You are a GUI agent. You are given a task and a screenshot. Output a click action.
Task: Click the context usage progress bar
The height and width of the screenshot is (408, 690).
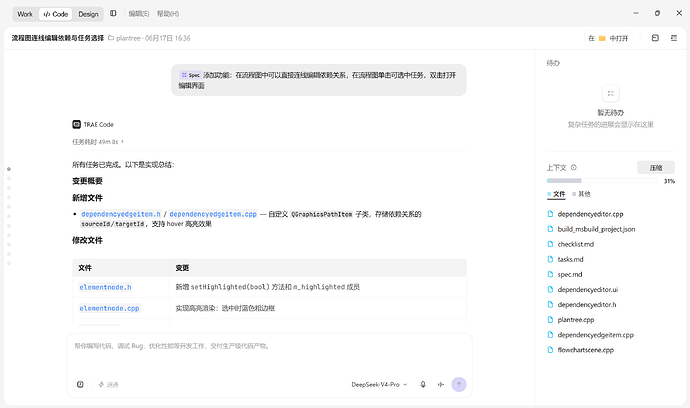[602, 181]
